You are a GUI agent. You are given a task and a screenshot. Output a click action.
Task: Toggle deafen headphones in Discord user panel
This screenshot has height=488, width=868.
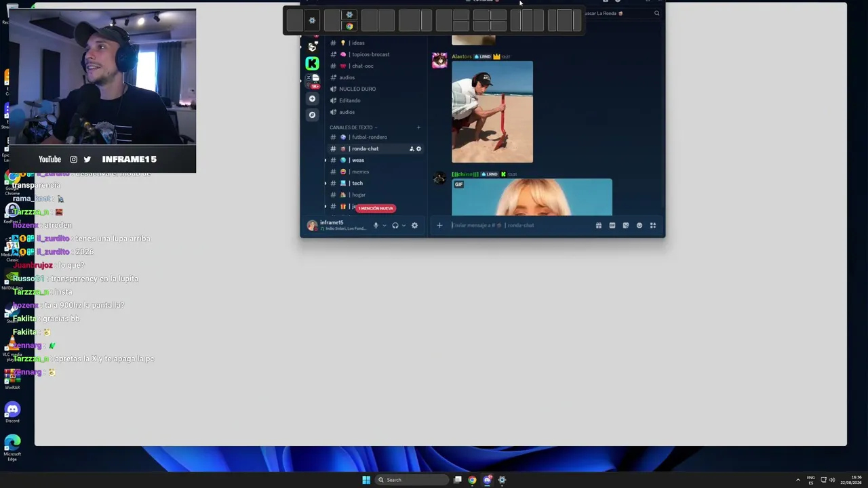point(395,226)
